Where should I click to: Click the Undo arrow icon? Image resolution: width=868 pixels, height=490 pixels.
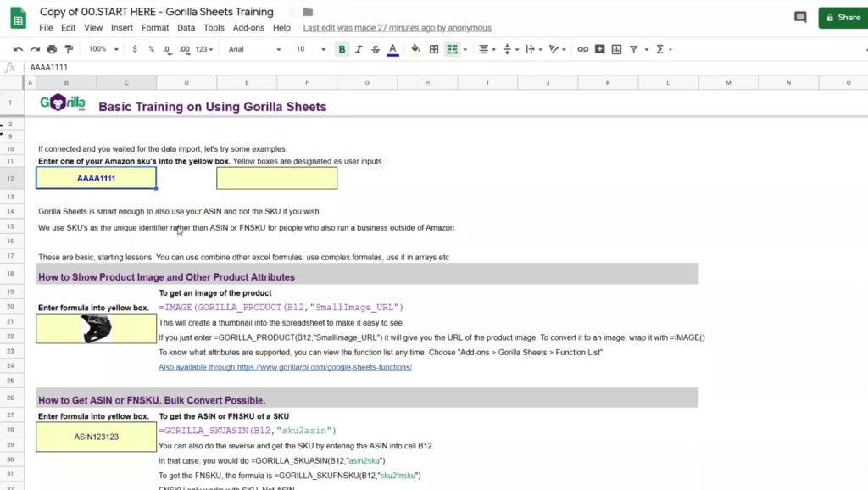18,49
